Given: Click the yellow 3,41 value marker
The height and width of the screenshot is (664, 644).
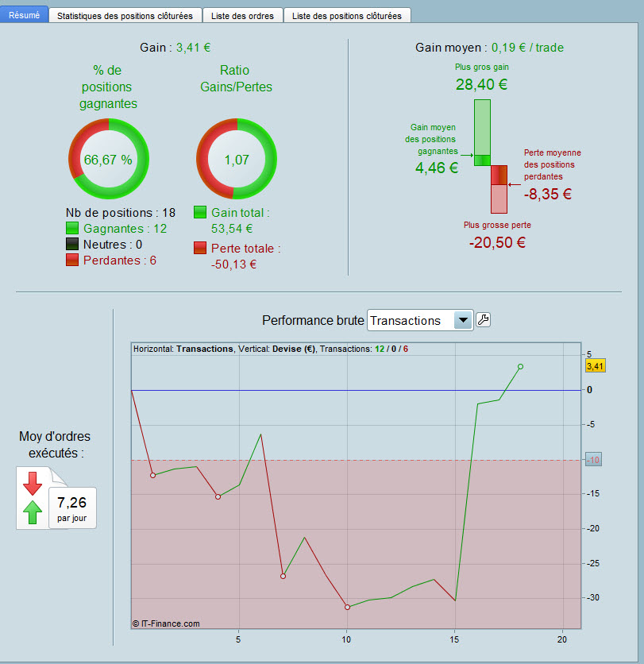Looking at the screenshot, I should tap(596, 366).
